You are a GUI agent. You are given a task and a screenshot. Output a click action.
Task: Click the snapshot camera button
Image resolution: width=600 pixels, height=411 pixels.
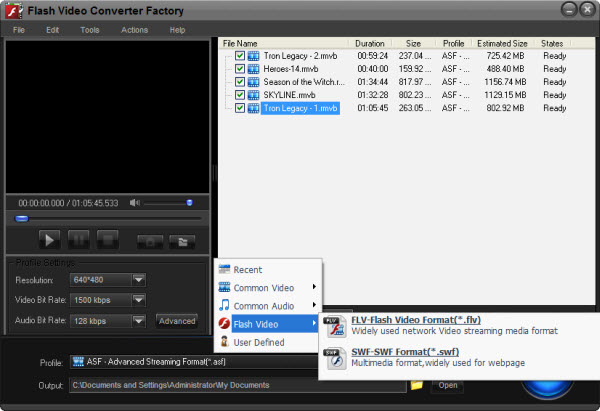click(x=150, y=242)
